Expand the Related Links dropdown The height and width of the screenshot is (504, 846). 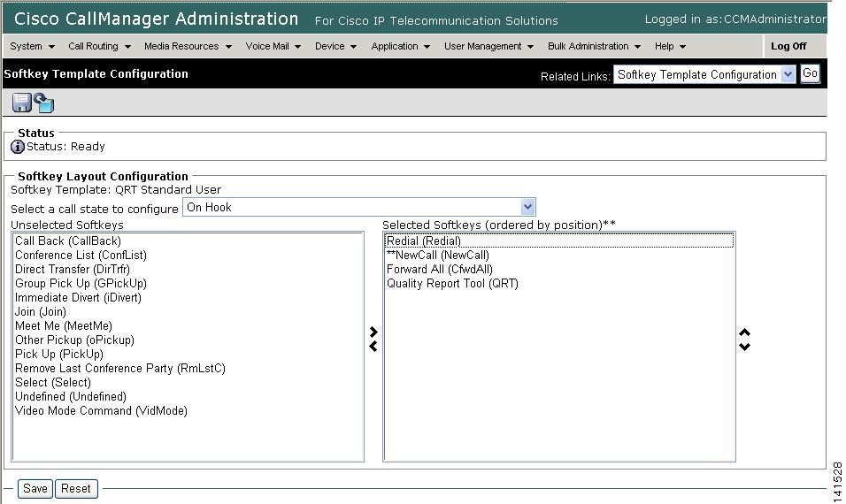(x=788, y=74)
